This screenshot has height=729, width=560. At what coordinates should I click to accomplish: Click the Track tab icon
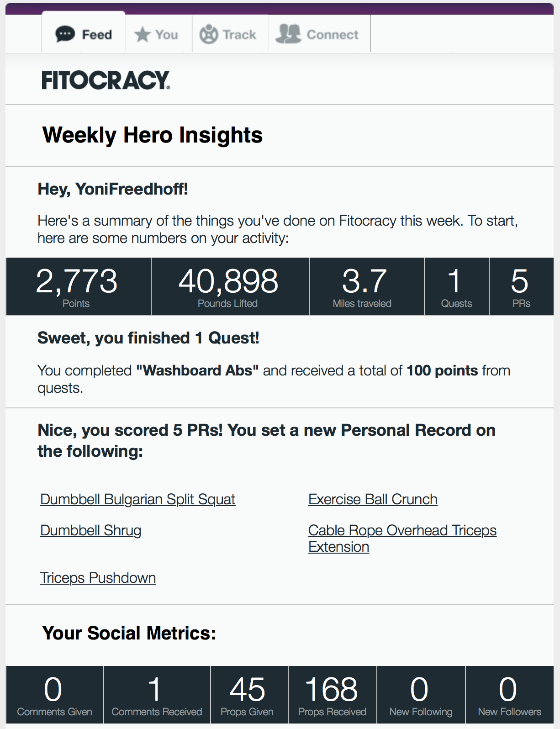209,34
